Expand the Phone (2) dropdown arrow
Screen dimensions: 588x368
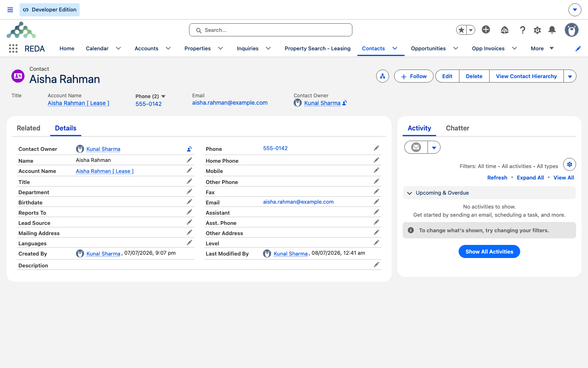pos(163,96)
